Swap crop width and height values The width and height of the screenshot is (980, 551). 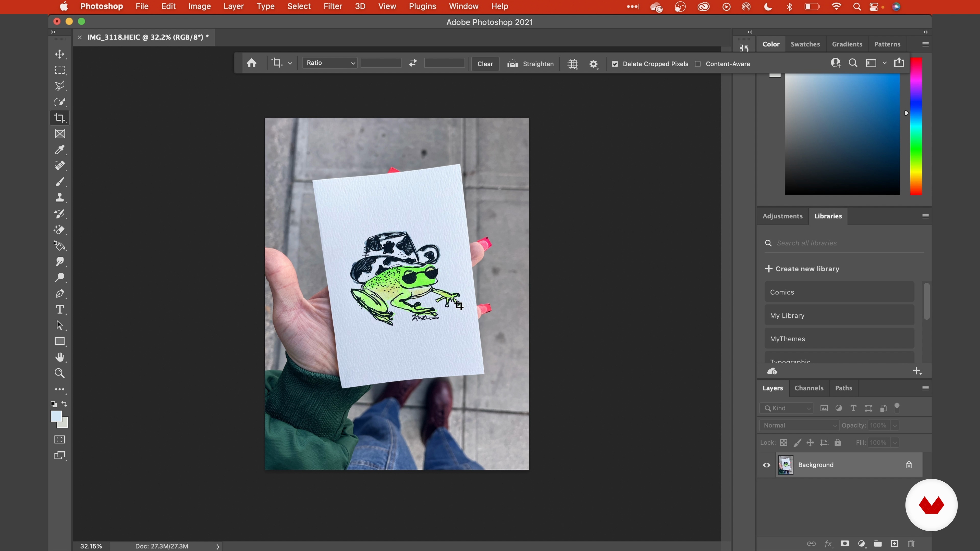click(x=413, y=63)
